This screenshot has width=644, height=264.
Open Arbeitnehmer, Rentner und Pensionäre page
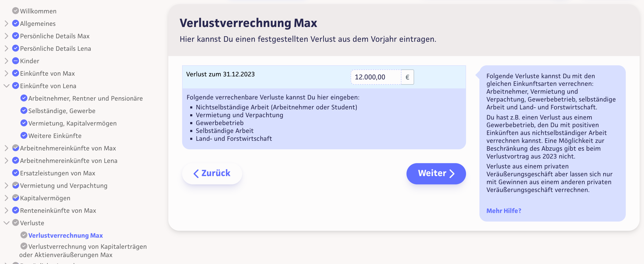tap(85, 98)
